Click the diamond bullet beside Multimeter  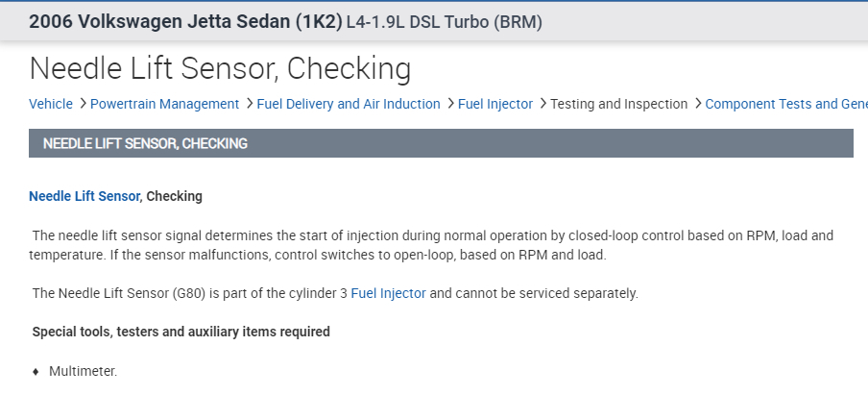tap(36, 371)
